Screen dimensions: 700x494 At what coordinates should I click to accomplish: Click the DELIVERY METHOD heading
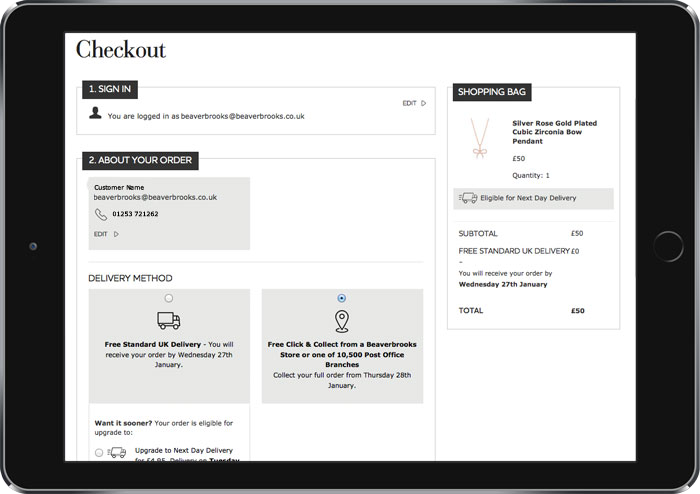click(x=130, y=278)
